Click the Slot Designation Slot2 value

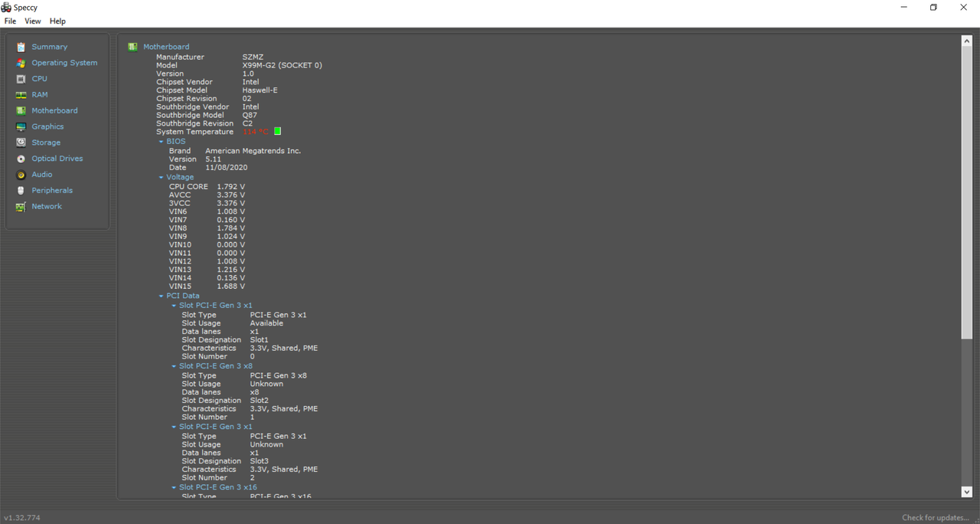[x=259, y=401]
